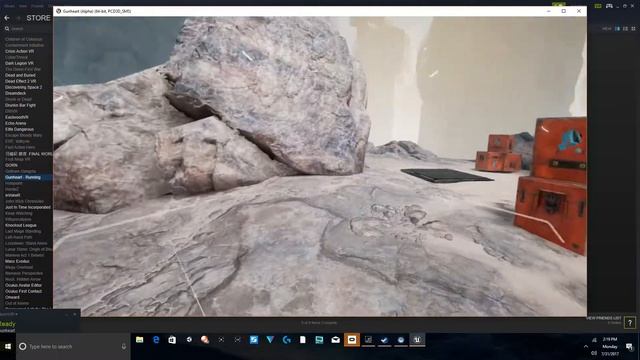Select Discovering Space 2 in library list

point(23,87)
